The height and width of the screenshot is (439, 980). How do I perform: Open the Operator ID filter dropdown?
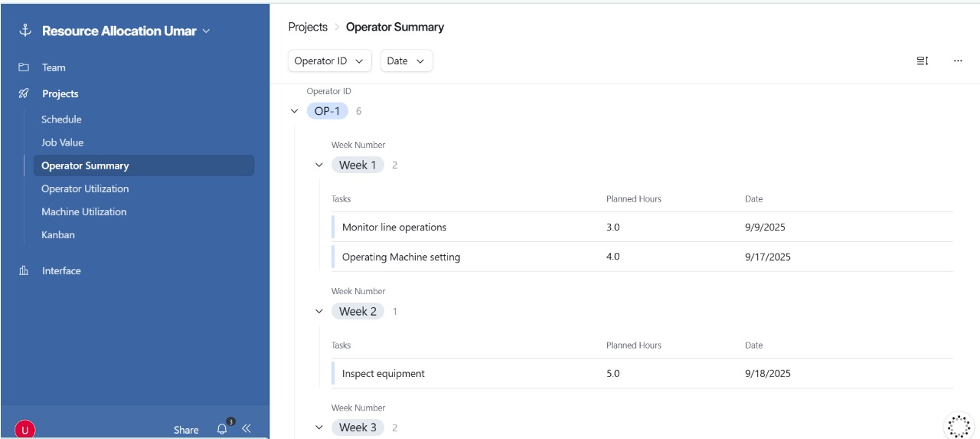coord(329,61)
